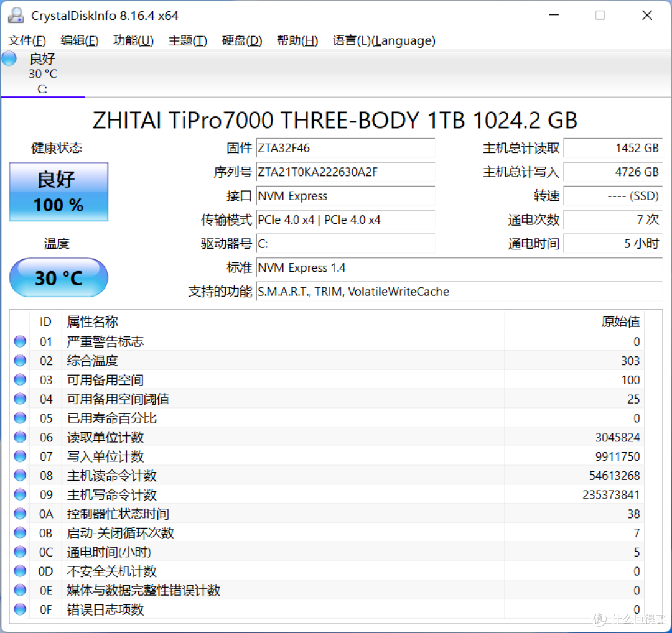
Task: Open the 主题(T) menu
Action: click(188, 40)
